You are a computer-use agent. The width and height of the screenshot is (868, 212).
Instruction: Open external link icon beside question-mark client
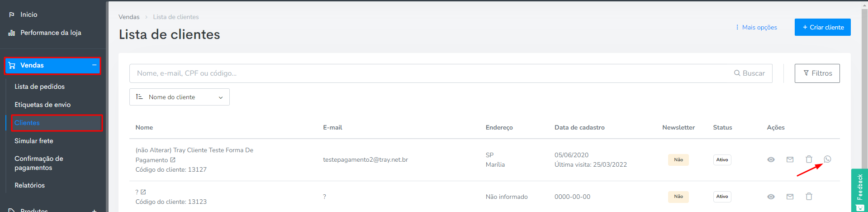143,192
